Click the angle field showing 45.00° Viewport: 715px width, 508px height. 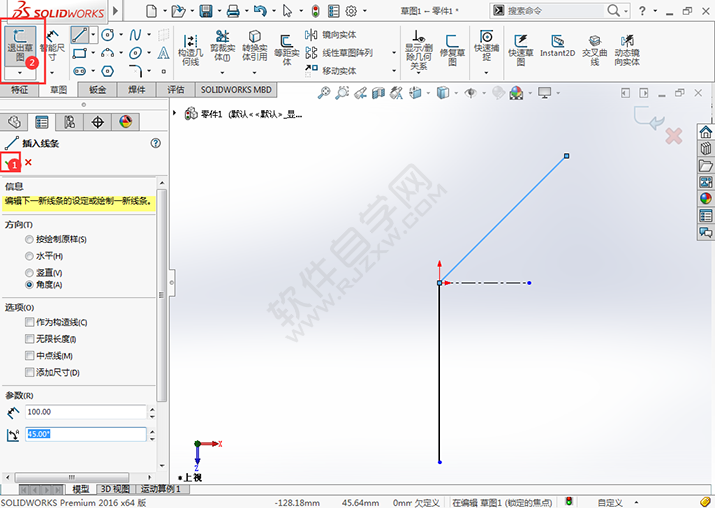tap(86, 434)
